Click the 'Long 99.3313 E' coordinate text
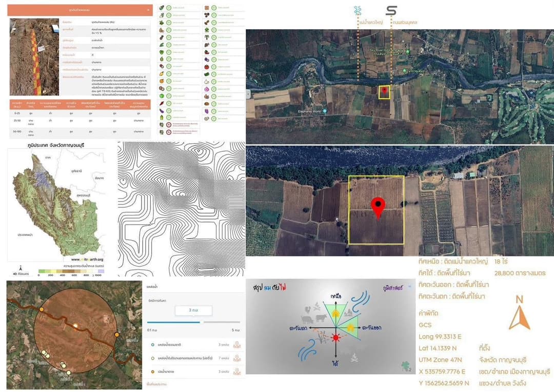Viewport: 554px width, 392px height. 440,337
